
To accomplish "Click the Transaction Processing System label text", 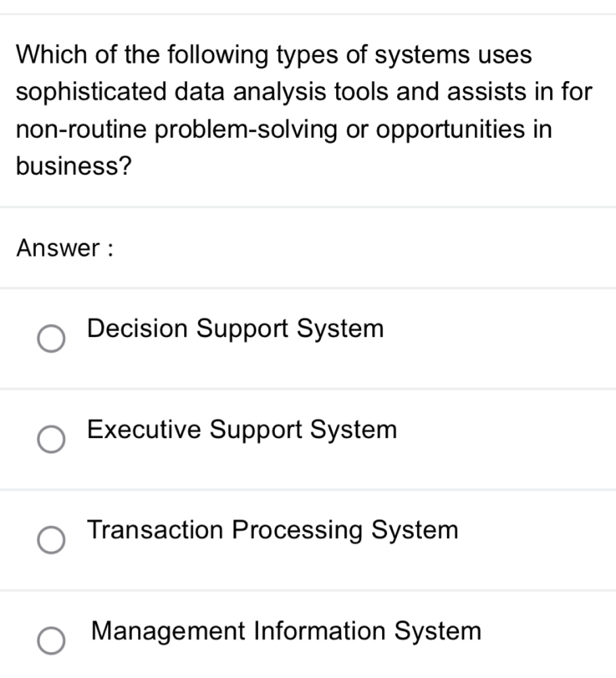I will coord(272,529).
